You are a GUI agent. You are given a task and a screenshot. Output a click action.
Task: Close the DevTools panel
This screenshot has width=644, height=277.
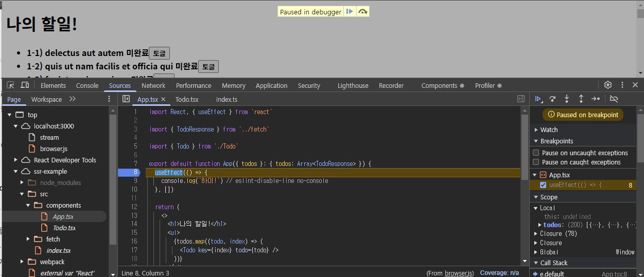tap(635, 85)
